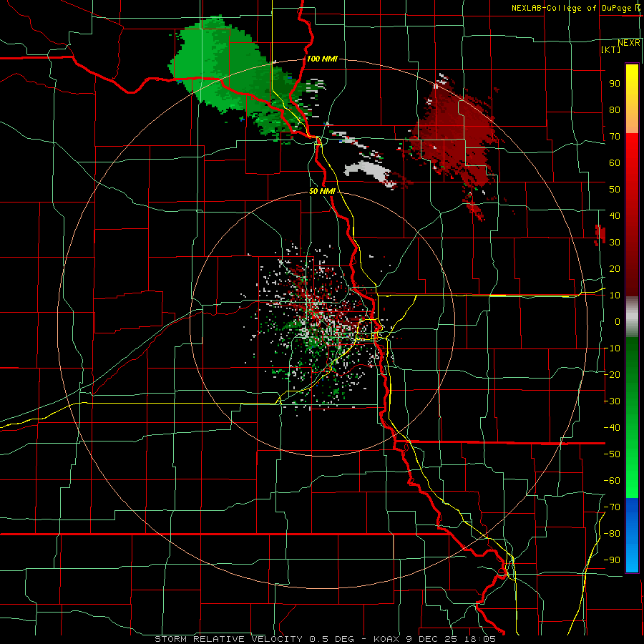Viewport: 644px width, 644px height.
Task: Click the 30 value on the velocity scale
Action: 615,243
